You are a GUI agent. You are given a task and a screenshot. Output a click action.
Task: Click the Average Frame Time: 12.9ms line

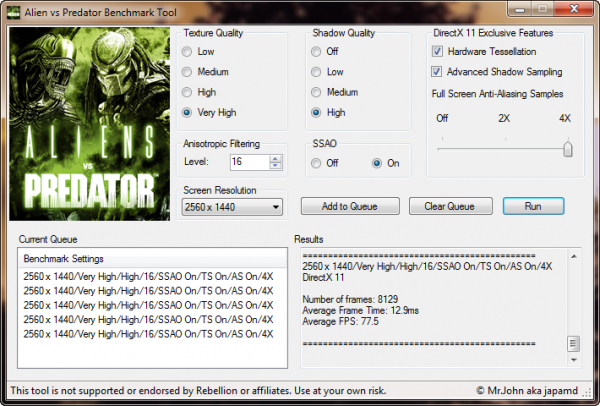pyautogui.click(x=360, y=310)
